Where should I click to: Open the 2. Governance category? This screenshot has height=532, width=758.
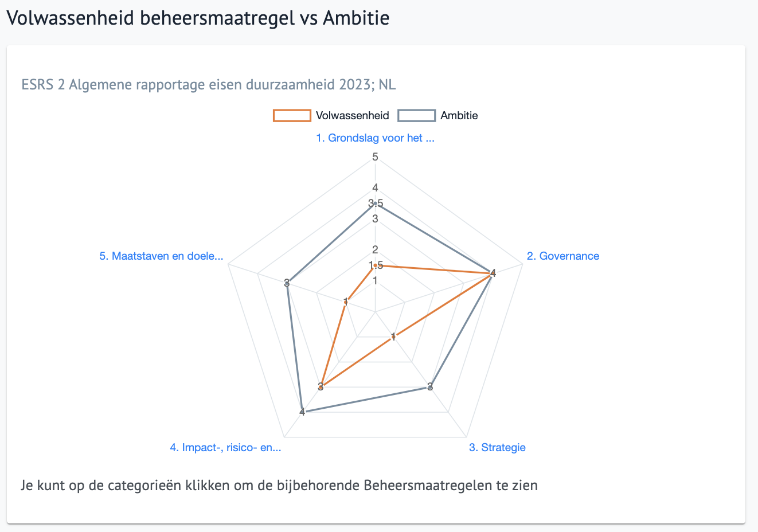click(x=563, y=256)
